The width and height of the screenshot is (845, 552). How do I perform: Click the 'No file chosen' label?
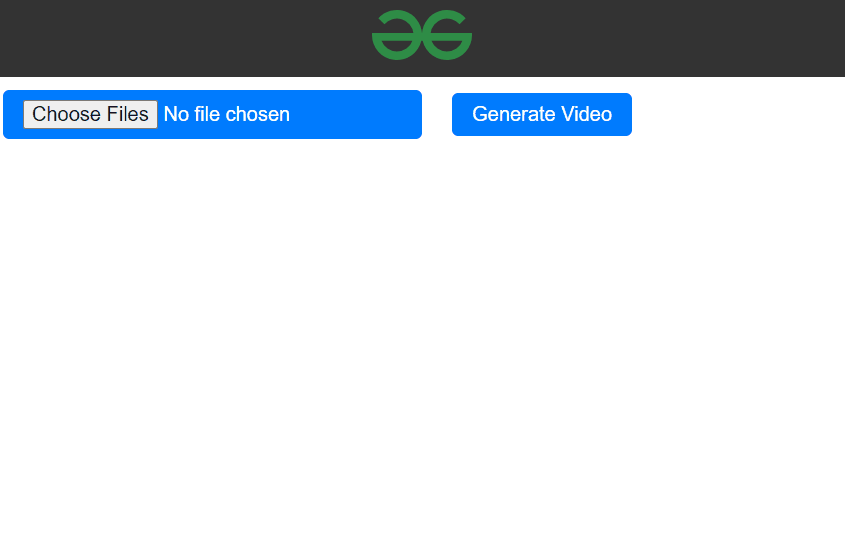point(227,114)
